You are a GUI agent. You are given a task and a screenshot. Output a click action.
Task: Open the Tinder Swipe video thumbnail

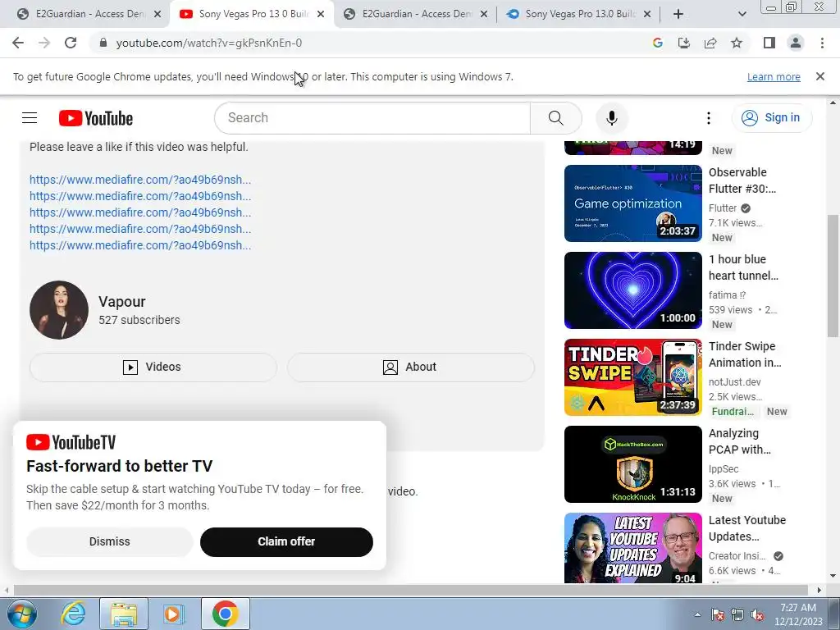(x=632, y=377)
